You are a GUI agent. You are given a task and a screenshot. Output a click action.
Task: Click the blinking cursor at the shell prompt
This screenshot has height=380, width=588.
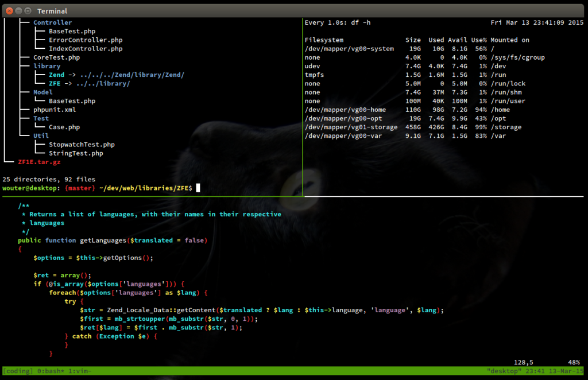(197, 188)
